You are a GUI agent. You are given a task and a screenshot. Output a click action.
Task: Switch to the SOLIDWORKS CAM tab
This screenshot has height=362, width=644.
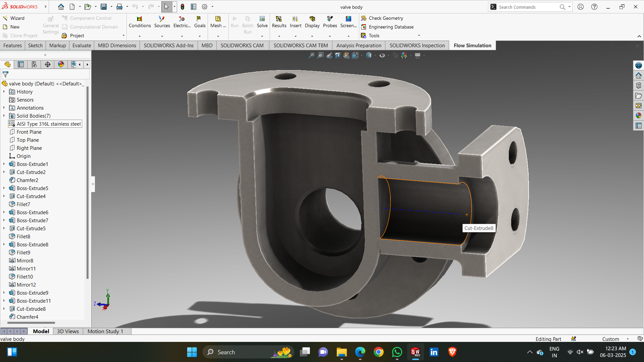point(242,46)
